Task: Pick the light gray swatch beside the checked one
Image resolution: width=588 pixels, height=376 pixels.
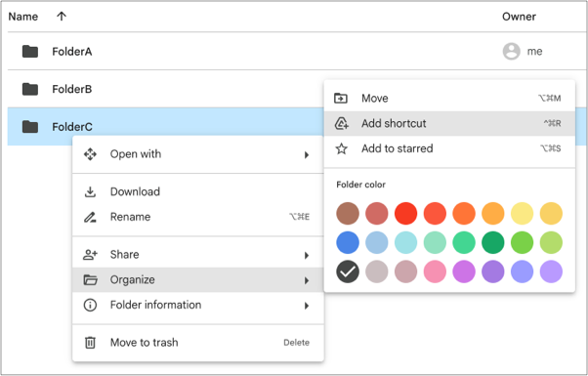Action: [x=376, y=272]
